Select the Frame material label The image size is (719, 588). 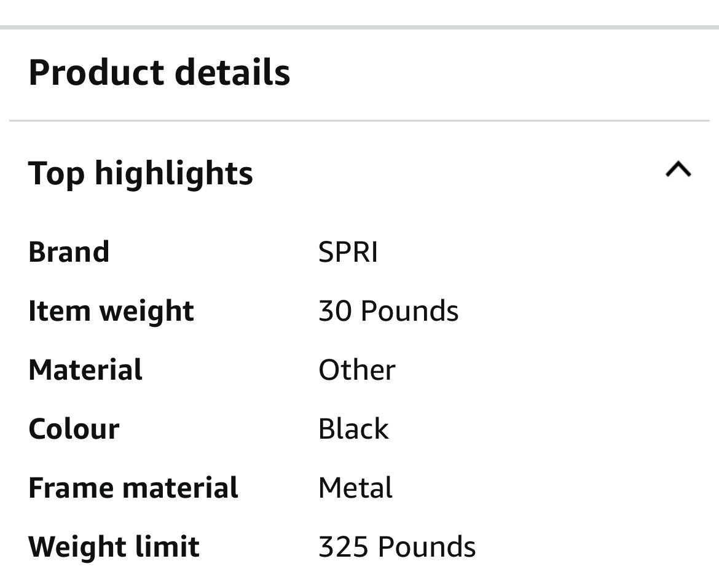(133, 488)
